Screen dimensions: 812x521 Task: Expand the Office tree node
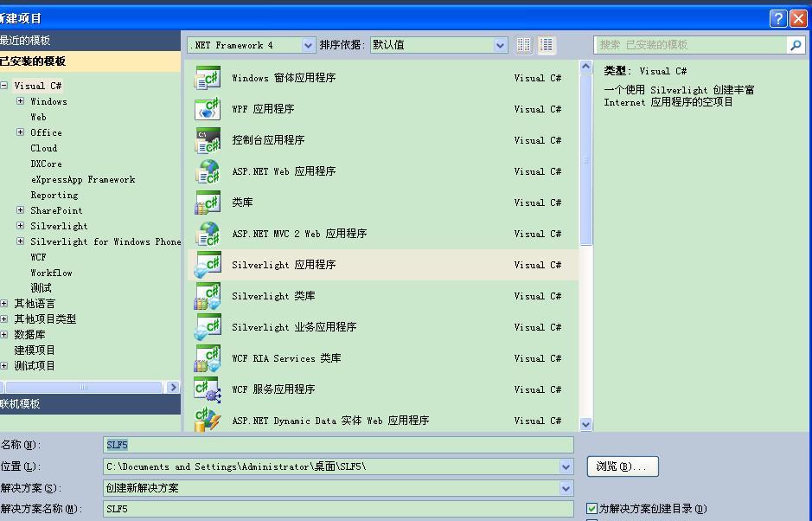[20, 132]
